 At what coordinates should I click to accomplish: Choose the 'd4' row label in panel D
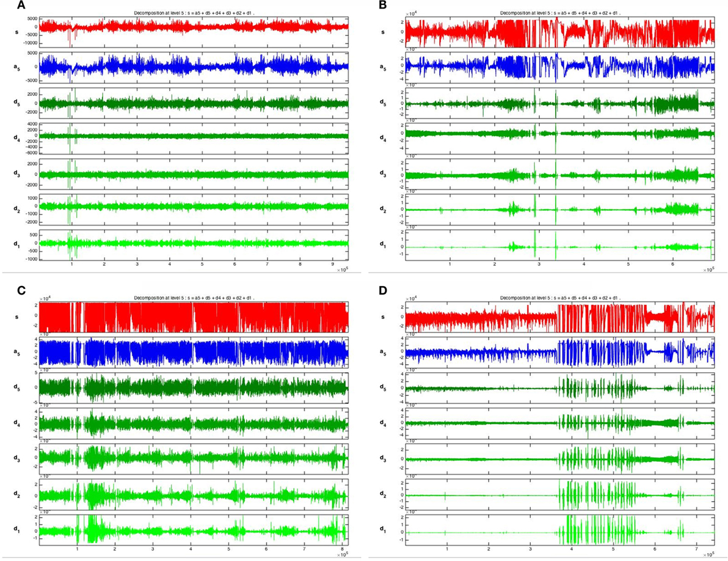pyautogui.click(x=382, y=423)
